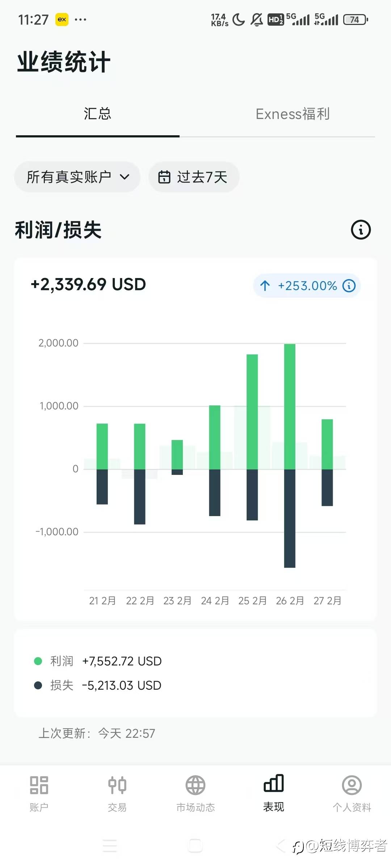This screenshot has height=868, width=391.
Task: Select the 25 2月 green profit bar
Action: (252, 412)
